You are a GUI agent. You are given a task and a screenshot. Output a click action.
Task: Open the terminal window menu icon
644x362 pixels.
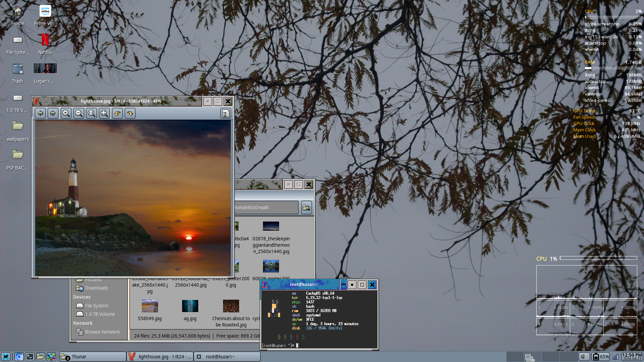(265, 285)
